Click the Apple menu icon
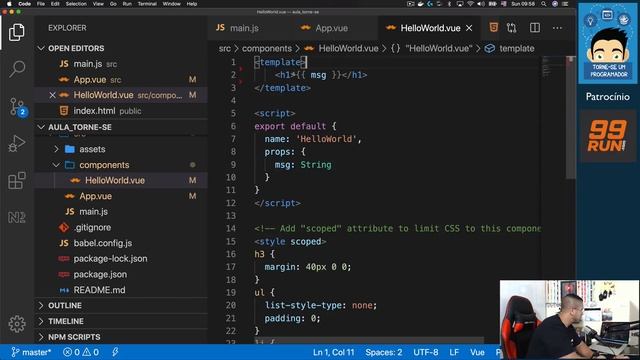The width and height of the screenshot is (640, 360). [x=9, y=4]
